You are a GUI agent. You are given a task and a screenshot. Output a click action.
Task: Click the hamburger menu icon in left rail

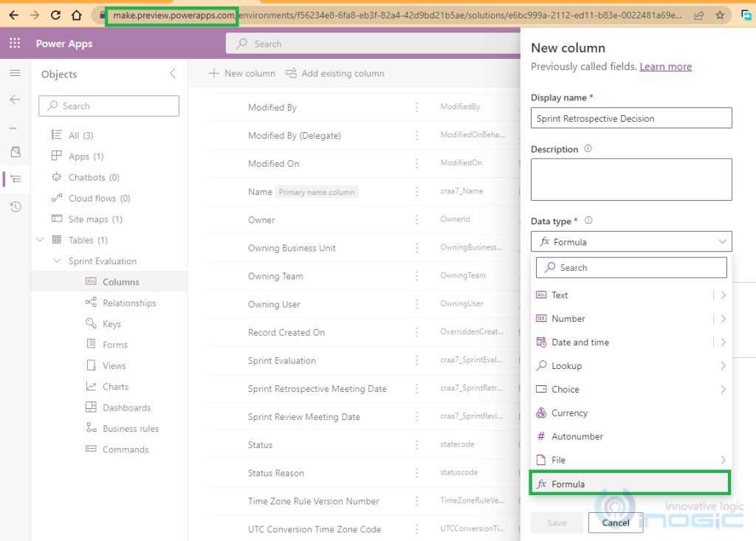click(15, 73)
